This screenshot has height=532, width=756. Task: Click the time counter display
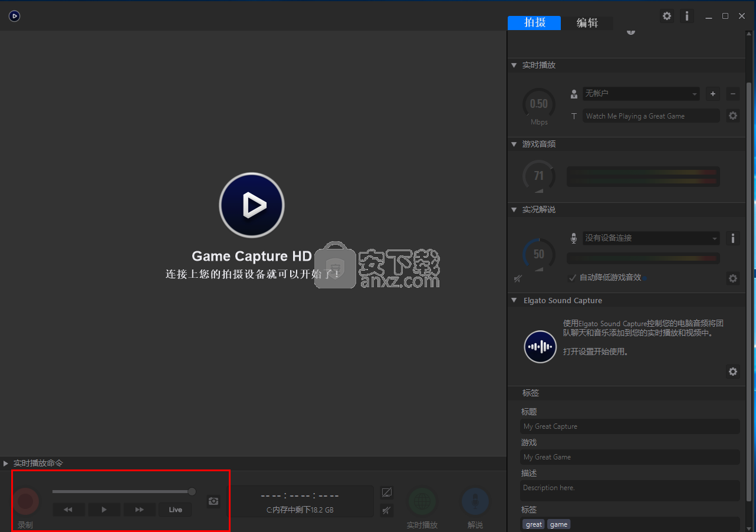[x=300, y=495]
